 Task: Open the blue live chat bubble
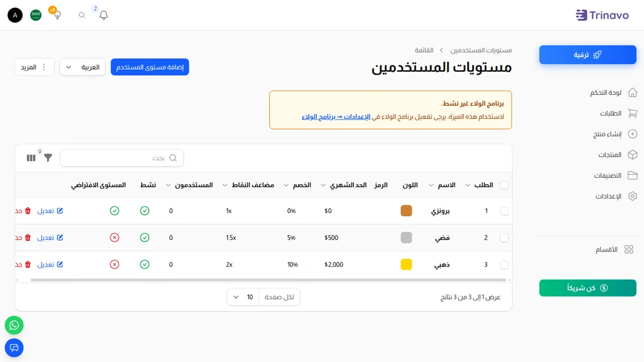(x=14, y=348)
